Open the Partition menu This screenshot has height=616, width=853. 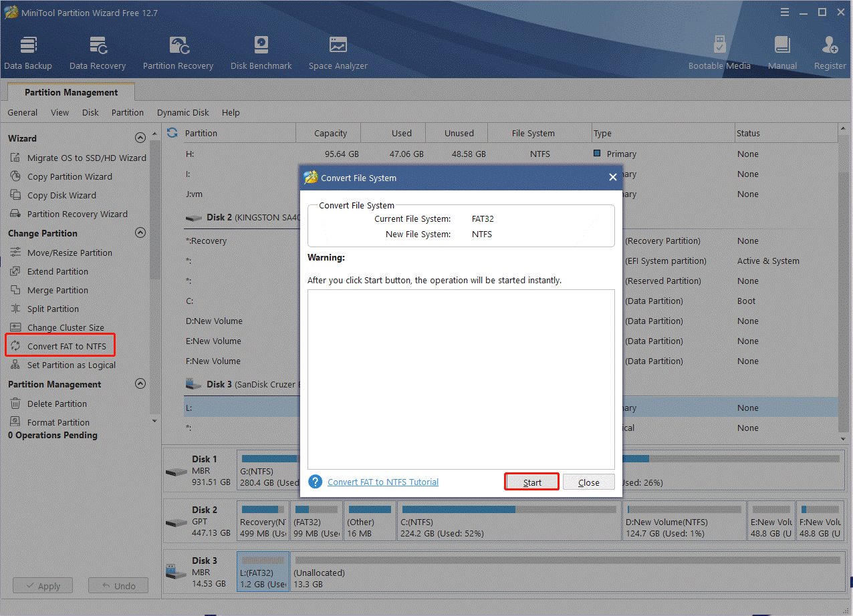coord(128,113)
